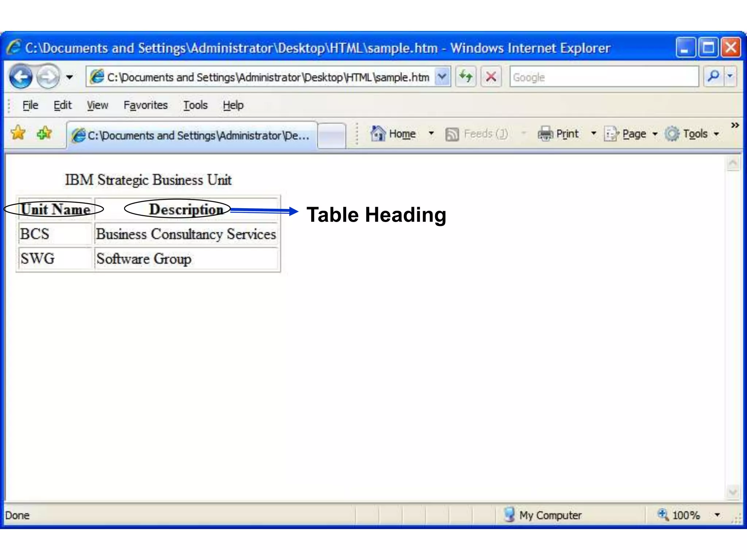Stop loading with the red X icon
Image resolution: width=747 pixels, height=560 pixels.
(491, 77)
